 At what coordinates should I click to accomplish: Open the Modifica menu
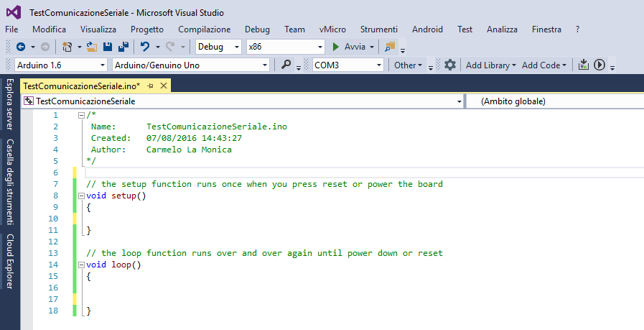50,29
